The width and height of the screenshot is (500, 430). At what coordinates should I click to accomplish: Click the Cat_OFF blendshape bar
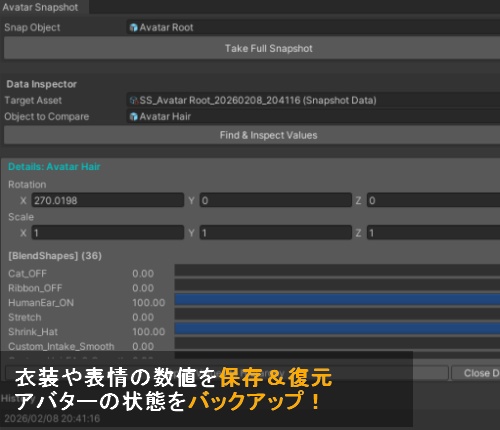point(337,270)
